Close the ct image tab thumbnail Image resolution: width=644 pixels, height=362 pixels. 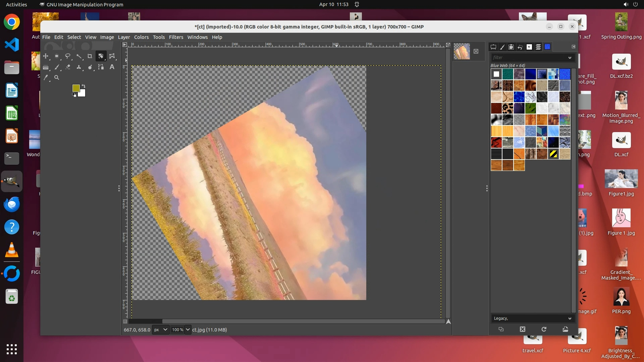[476, 51]
